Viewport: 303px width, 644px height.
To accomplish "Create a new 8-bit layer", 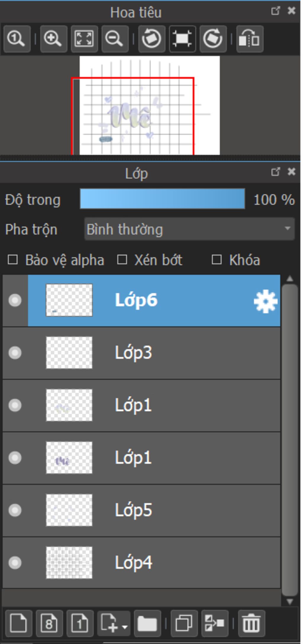I will coord(49,623).
